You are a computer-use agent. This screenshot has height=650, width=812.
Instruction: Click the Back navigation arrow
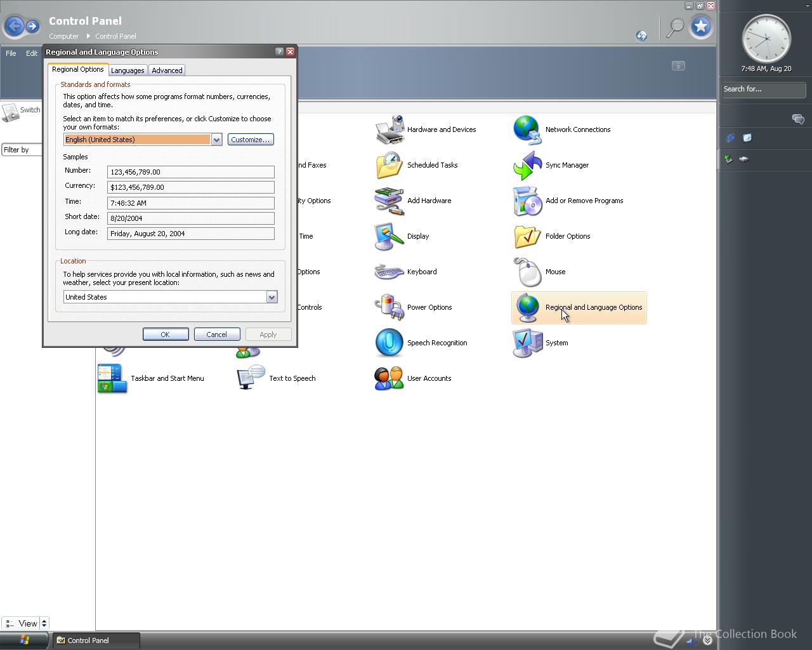tap(14, 26)
